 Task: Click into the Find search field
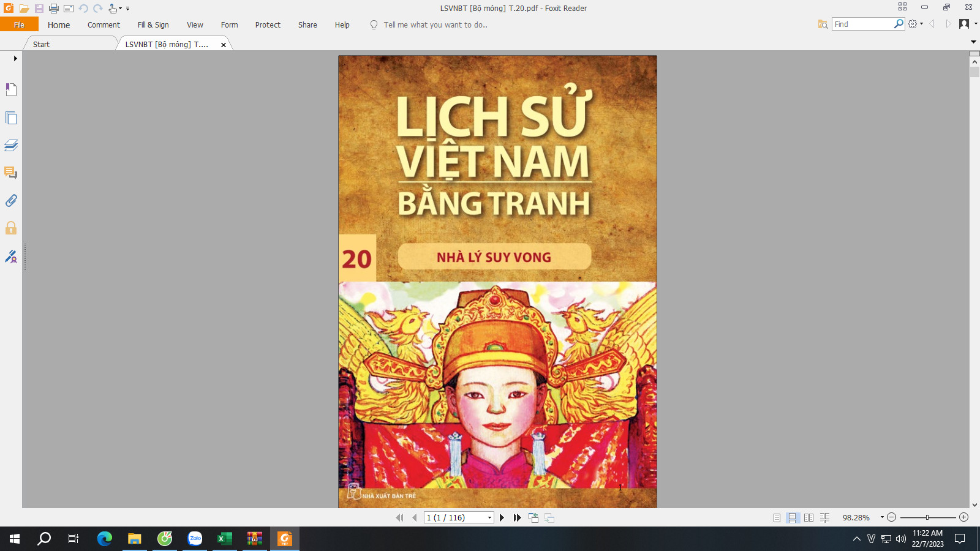point(862,24)
